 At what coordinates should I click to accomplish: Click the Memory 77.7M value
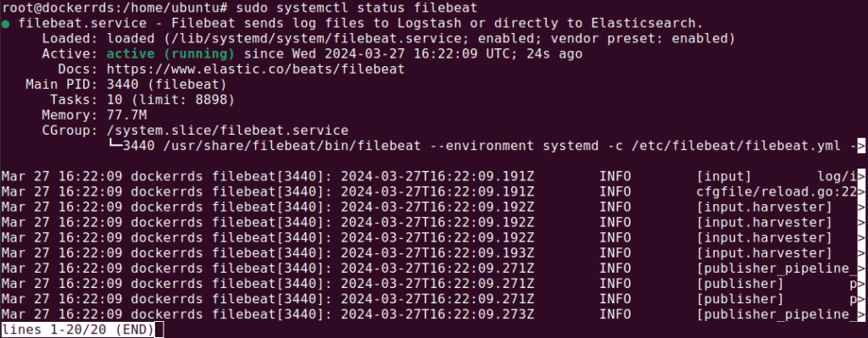click(x=127, y=115)
